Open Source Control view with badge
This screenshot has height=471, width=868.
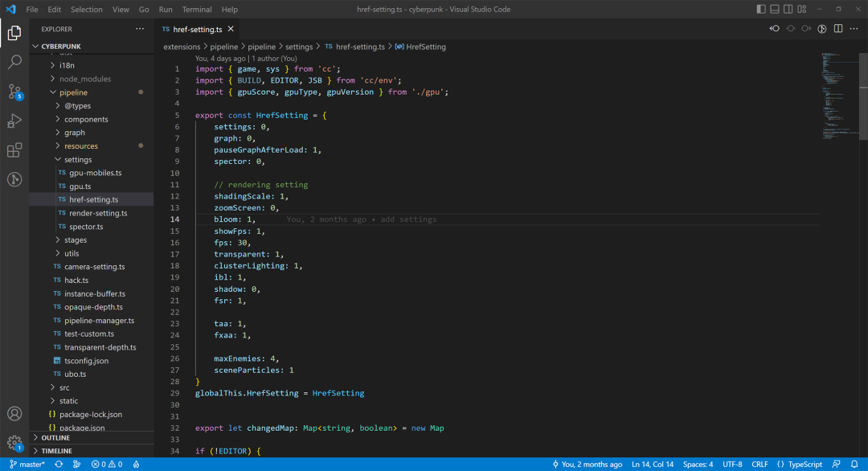[14, 92]
